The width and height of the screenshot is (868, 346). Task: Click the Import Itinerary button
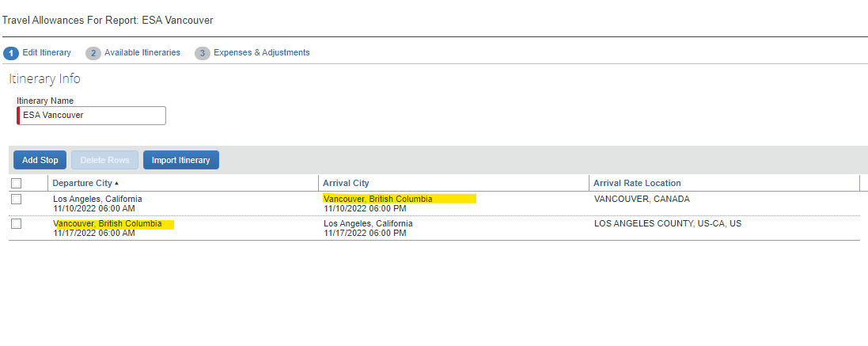click(181, 160)
